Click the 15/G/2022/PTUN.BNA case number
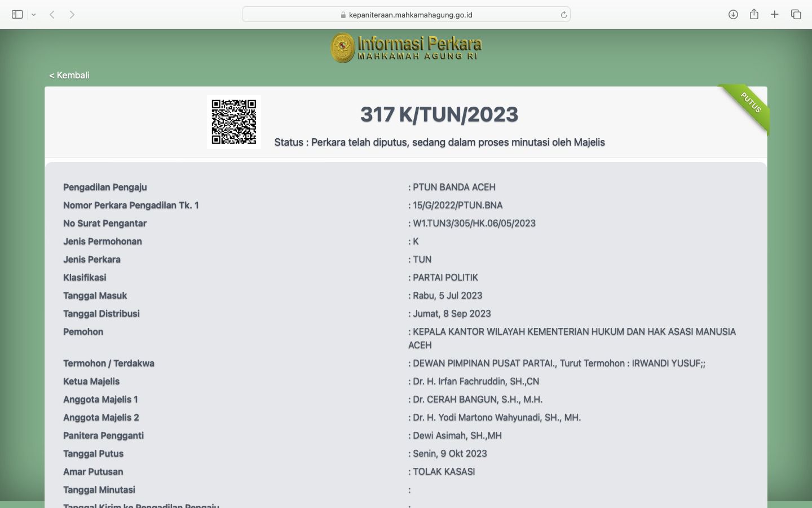The width and height of the screenshot is (812, 508). 457,205
